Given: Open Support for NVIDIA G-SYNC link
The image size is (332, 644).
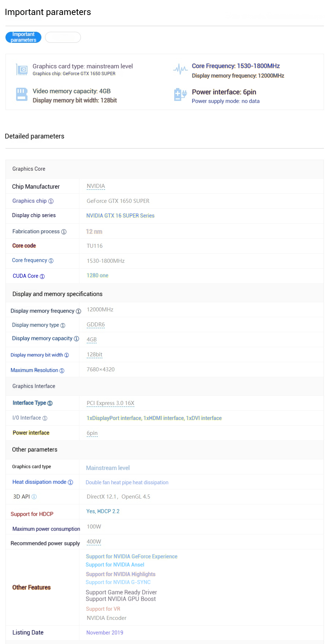Looking at the screenshot, I should 118,582.
